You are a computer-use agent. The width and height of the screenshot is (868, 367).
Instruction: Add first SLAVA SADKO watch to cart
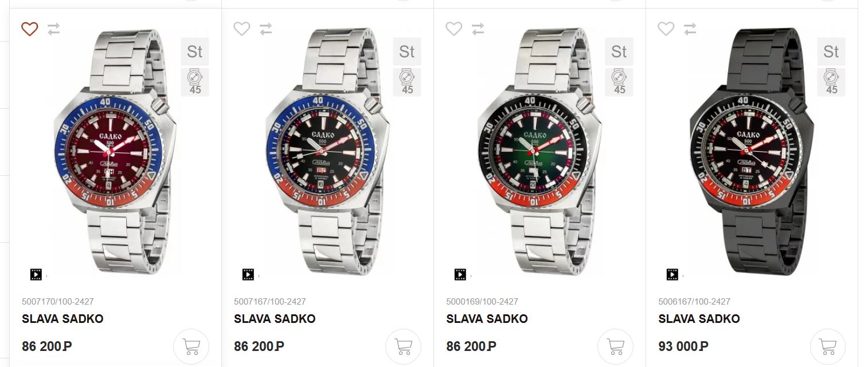pyautogui.click(x=191, y=346)
